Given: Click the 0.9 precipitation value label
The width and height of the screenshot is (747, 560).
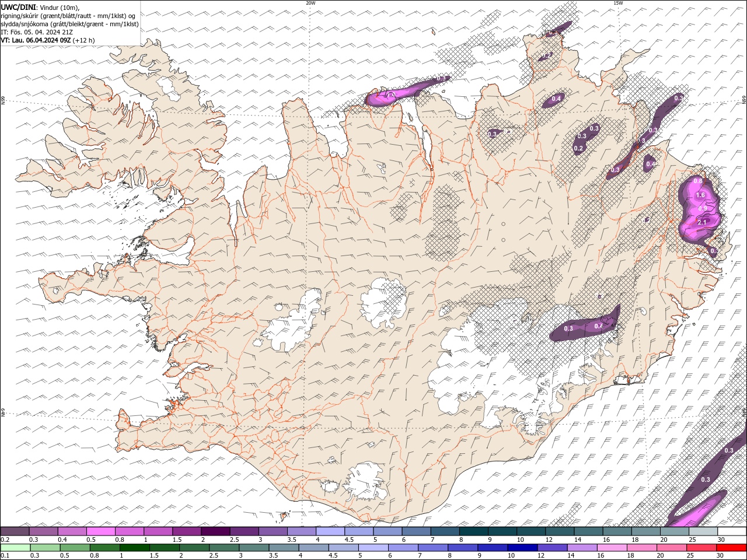Looking at the screenshot, I should [703, 208].
